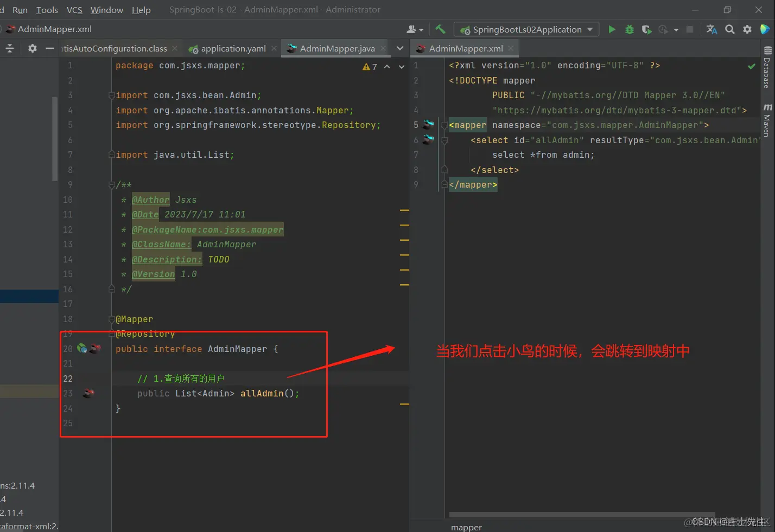Screen dimensions: 775x532
Task: Open IDE settings gear in main toolbar
Action: click(747, 29)
